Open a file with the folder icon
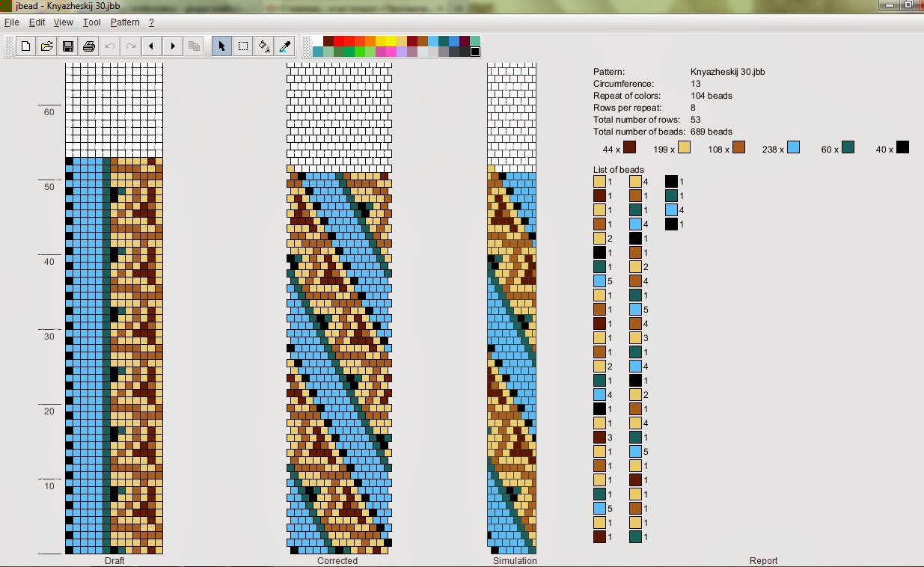This screenshot has width=924, height=567. (46, 46)
